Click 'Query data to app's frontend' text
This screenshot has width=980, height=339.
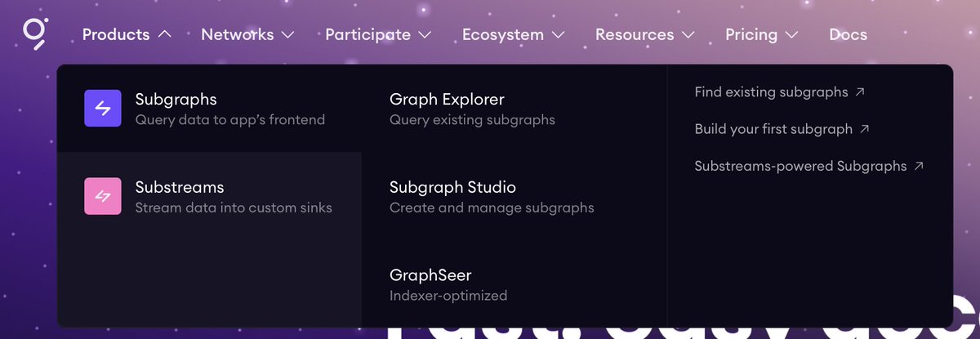click(230, 120)
